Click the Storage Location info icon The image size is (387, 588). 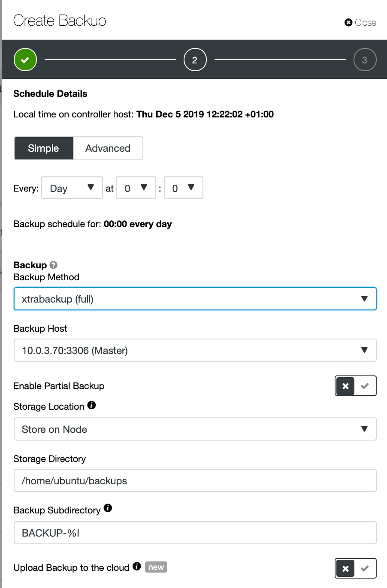(91, 405)
